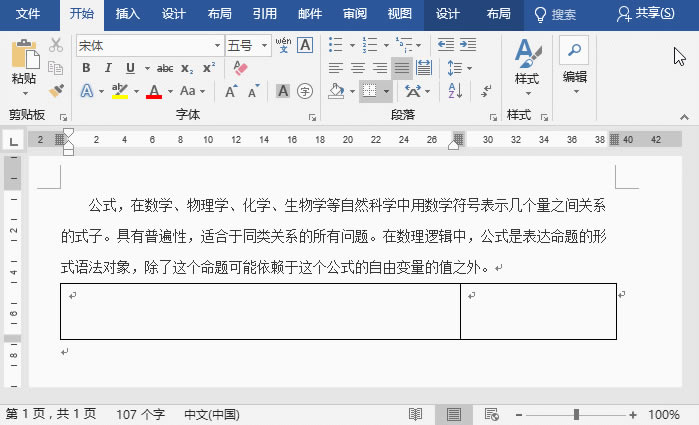Click the Paste clipboard icon
The height and width of the screenshot is (425, 699).
tap(25, 55)
